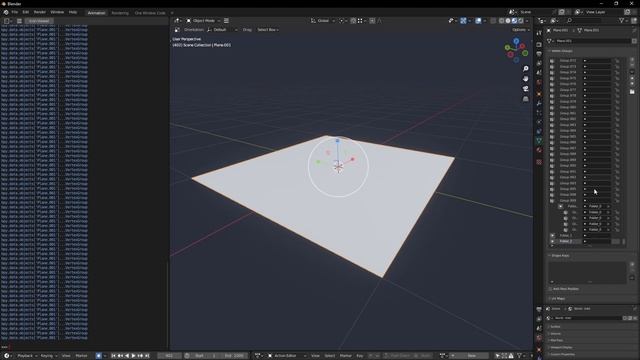Open the Global transform orientation dropdown

[x=323, y=21]
